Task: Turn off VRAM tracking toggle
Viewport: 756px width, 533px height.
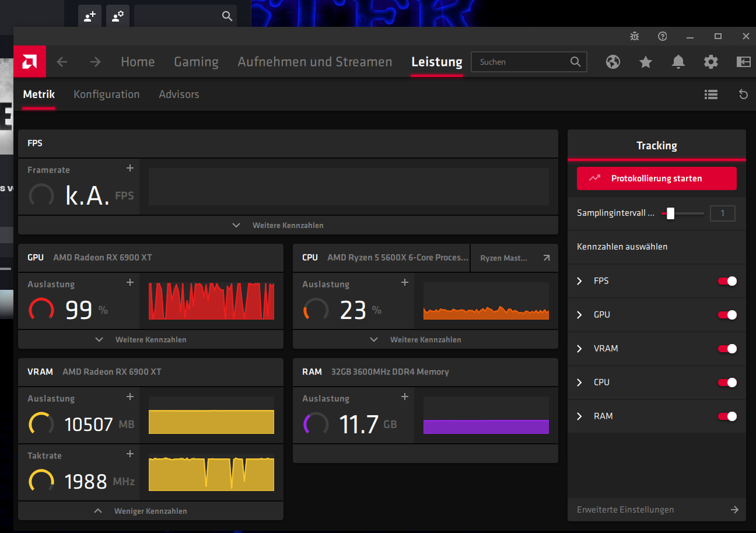Action: tap(727, 349)
